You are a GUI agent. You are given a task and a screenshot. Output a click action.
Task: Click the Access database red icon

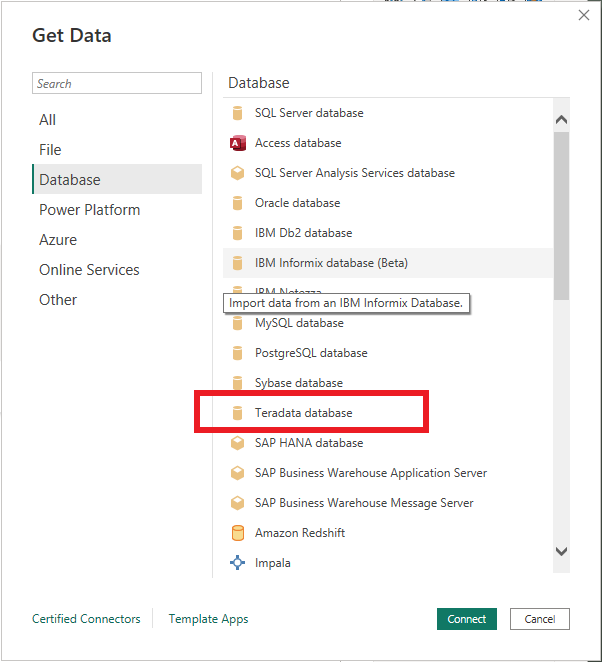pyautogui.click(x=238, y=143)
